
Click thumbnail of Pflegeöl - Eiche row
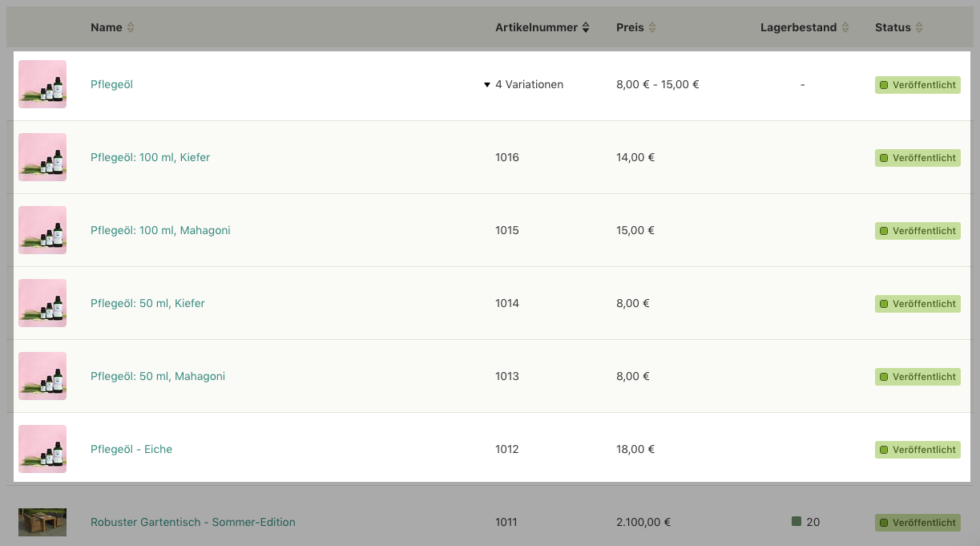pyautogui.click(x=42, y=449)
